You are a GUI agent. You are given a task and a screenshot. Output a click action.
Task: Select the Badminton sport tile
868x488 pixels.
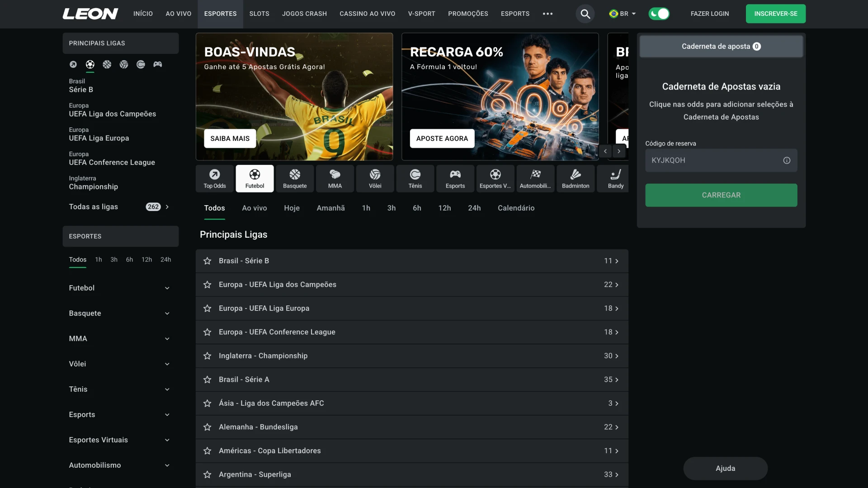[576, 178]
